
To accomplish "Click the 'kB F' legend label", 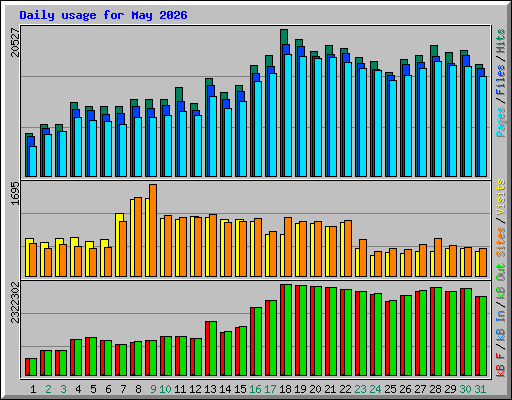I will click(501, 365).
